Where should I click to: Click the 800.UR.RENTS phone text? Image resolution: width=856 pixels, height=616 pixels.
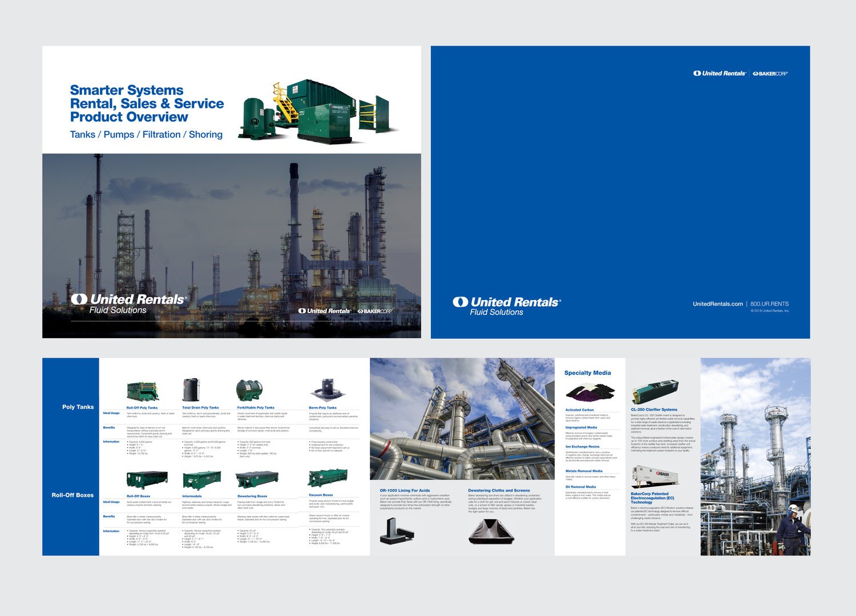coord(769,304)
